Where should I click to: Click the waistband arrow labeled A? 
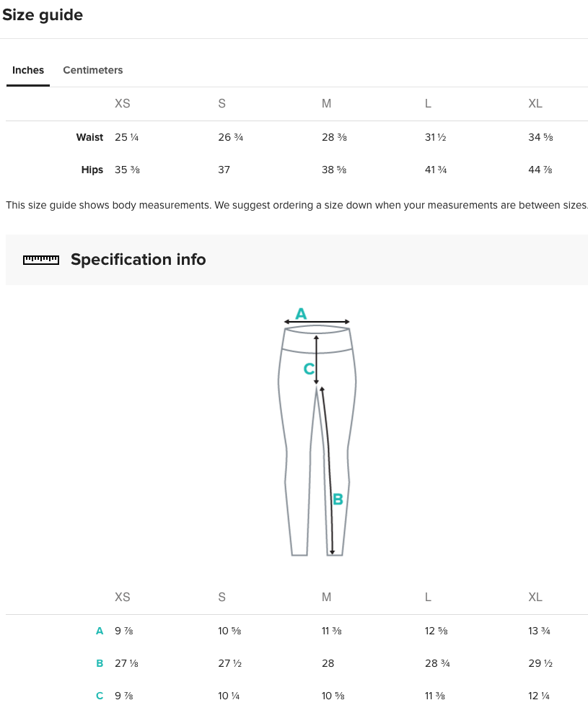[317, 323]
